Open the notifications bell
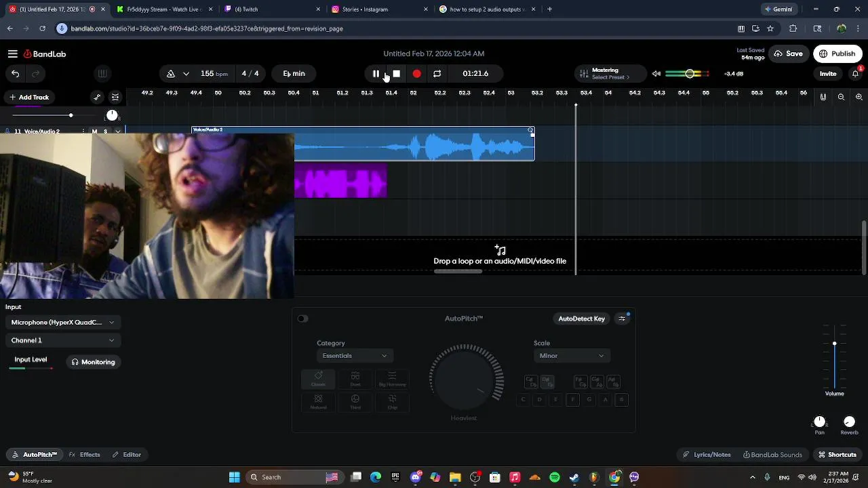868x488 pixels. tap(856, 74)
